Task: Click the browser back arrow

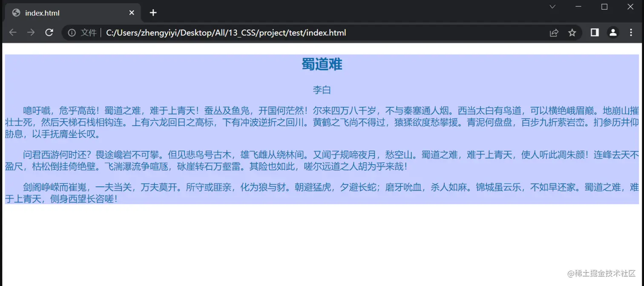Action: (13, 33)
